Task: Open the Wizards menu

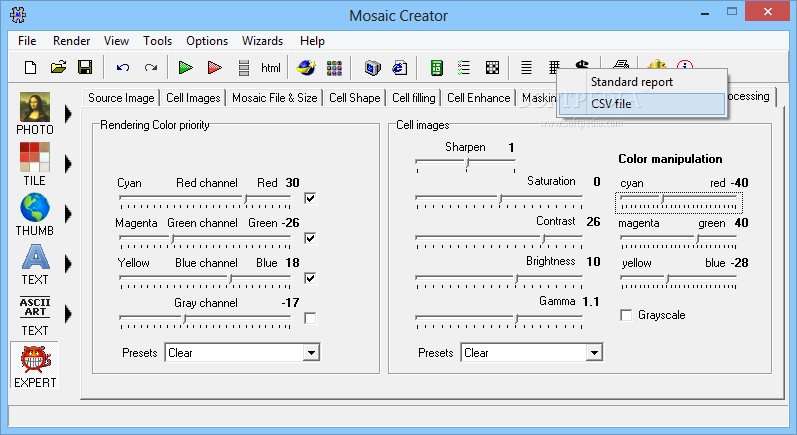Action: tap(262, 41)
